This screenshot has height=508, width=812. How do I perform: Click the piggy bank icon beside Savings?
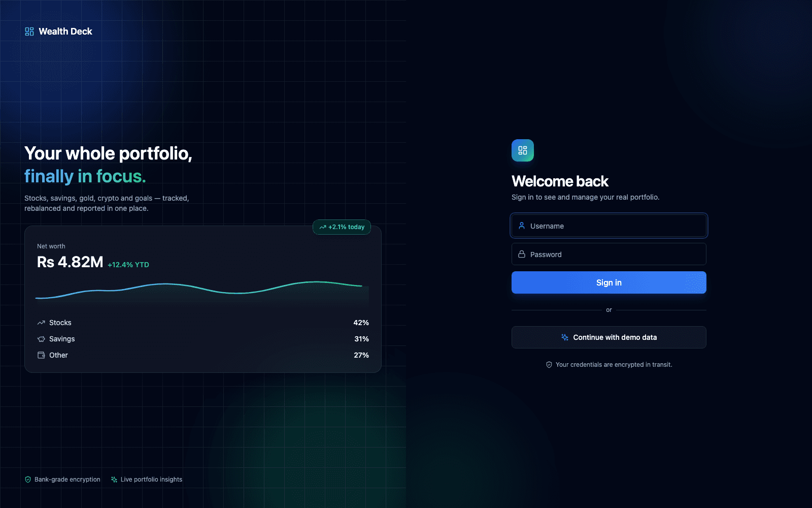pyautogui.click(x=41, y=339)
